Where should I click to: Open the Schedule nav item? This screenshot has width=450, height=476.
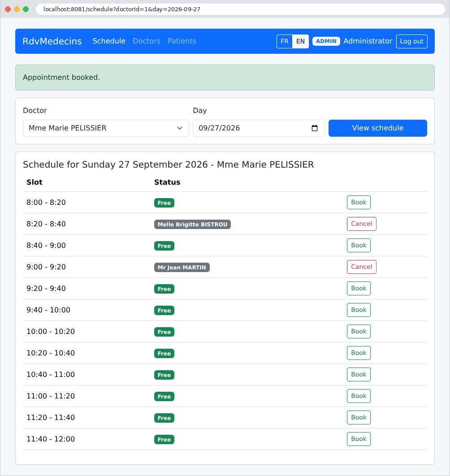coord(109,41)
